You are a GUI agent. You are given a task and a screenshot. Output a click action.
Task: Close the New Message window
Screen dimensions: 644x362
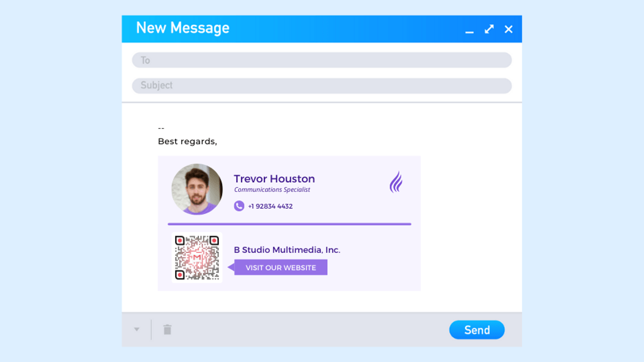coord(508,29)
